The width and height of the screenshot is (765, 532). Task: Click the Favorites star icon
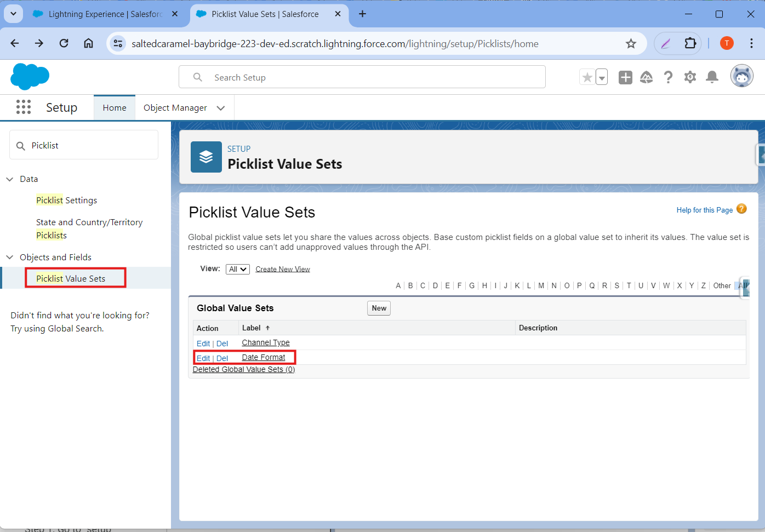pyautogui.click(x=587, y=77)
